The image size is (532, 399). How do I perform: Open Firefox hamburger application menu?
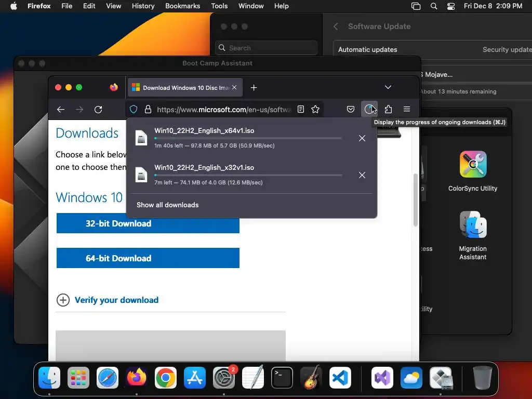(x=407, y=109)
